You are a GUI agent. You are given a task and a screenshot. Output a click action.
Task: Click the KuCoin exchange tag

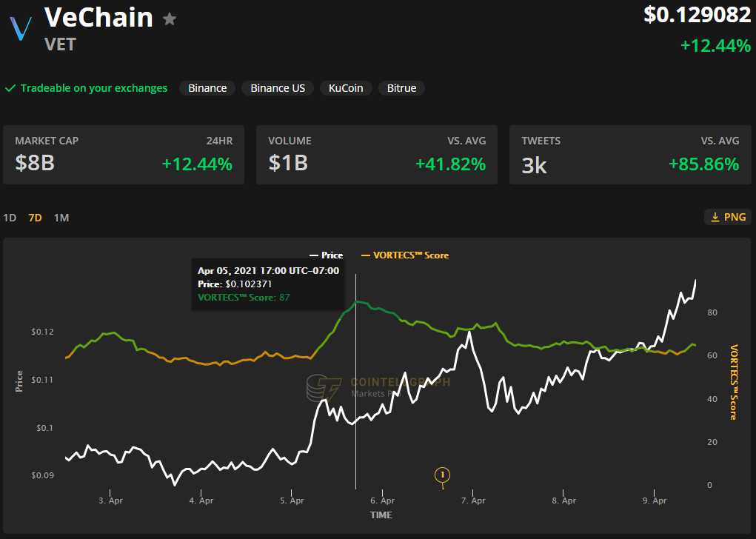pos(346,88)
